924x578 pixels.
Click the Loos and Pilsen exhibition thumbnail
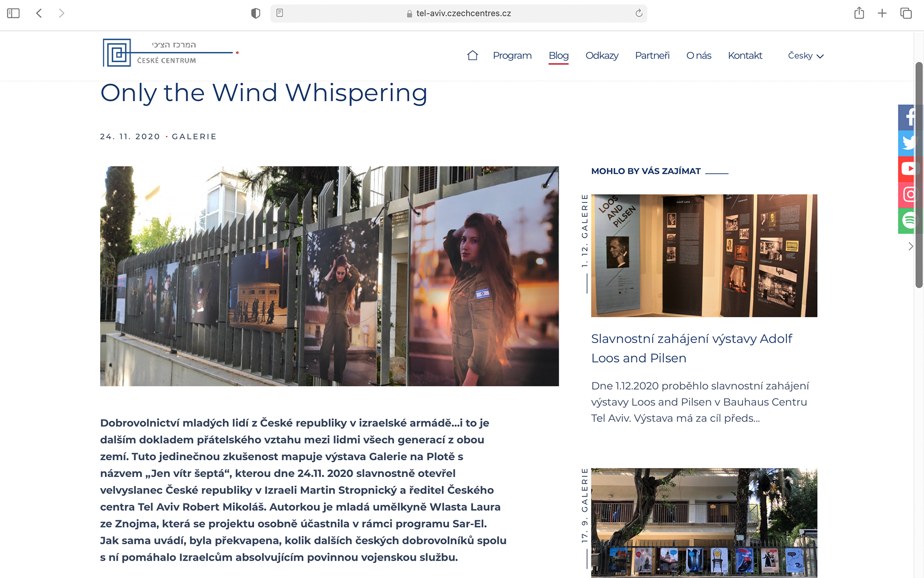(704, 255)
